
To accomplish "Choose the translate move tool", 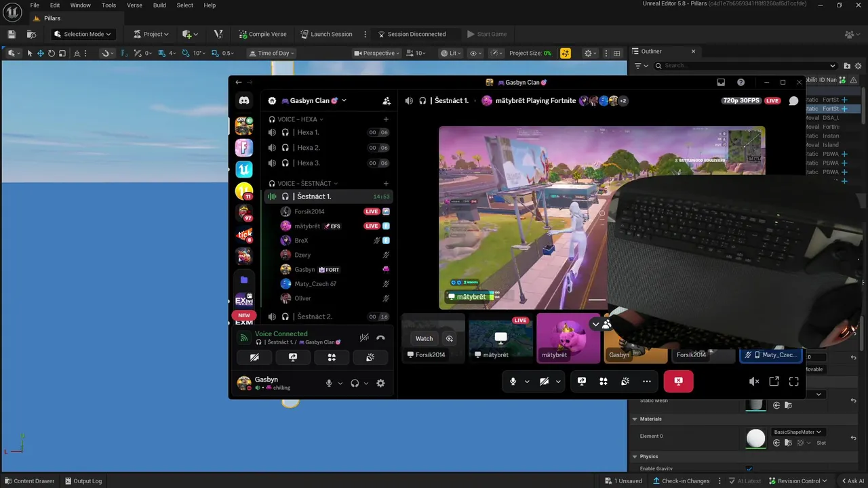I will [x=41, y=53].
